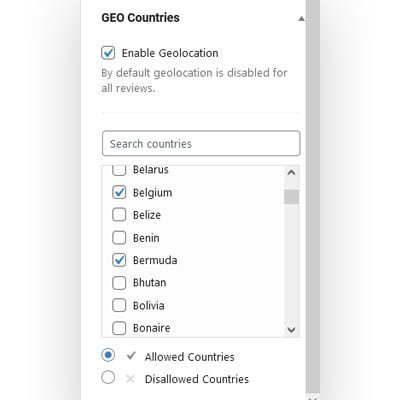
Task: Check the Bhutan checkbox
Action: [119, 283]
